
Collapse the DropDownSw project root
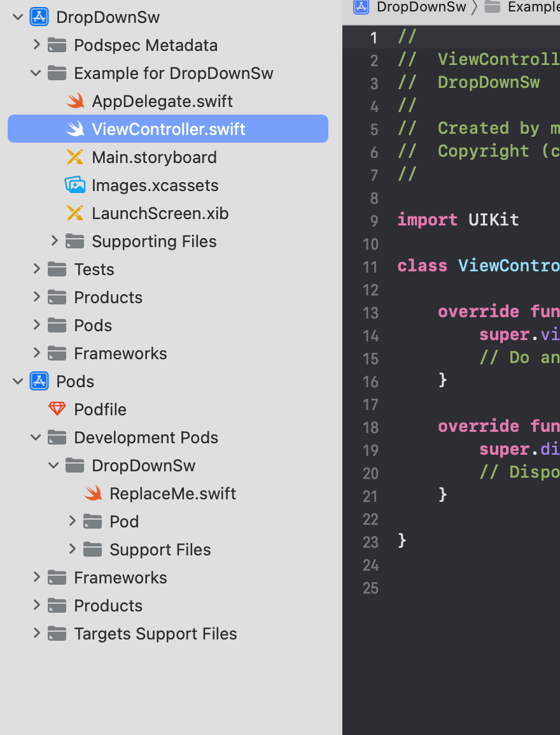pos(18,17)
